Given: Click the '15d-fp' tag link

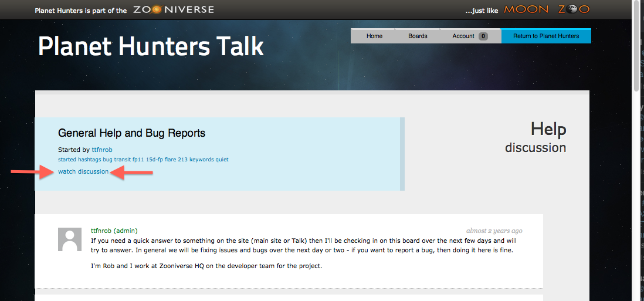Looking at the screenshot, I should (x=154, y=160).
